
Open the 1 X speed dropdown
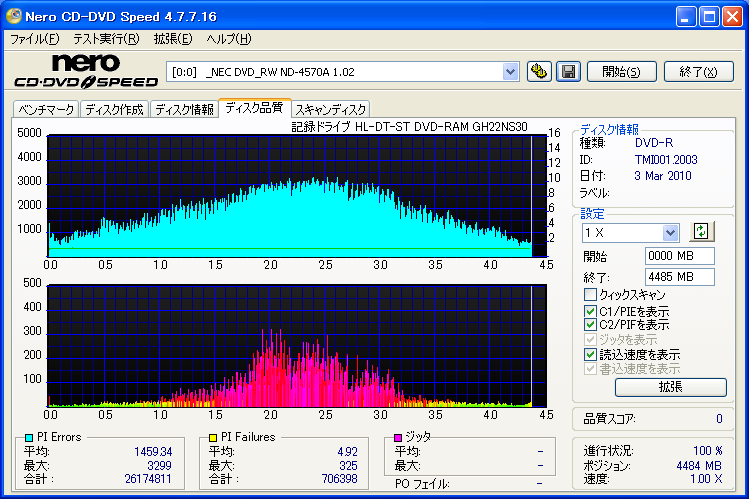click(x=670, y=233)
